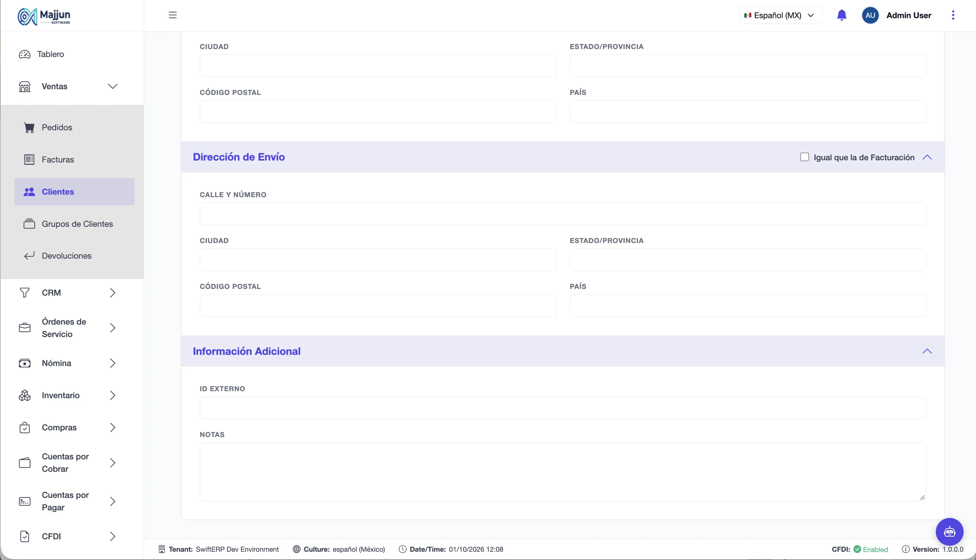This screenshot has width=976, height=560.
Task: Click the Información Adicional heading
Action: (247, 351)
